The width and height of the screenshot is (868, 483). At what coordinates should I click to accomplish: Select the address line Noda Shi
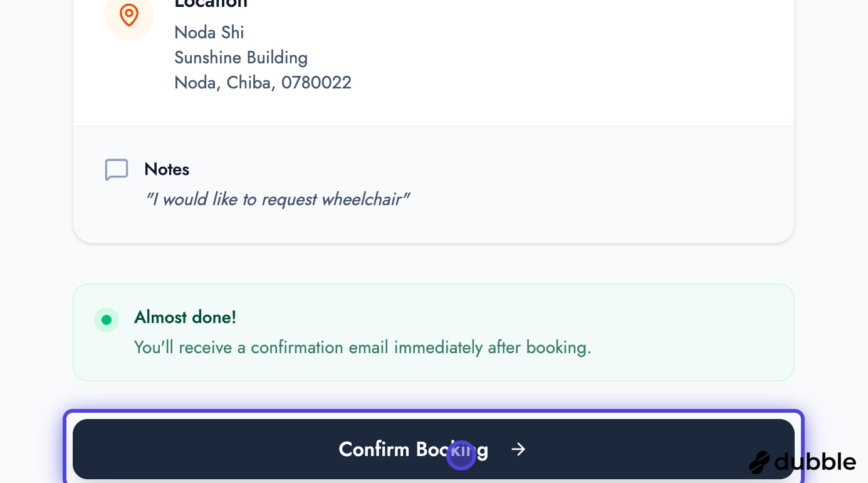[209, 33]
